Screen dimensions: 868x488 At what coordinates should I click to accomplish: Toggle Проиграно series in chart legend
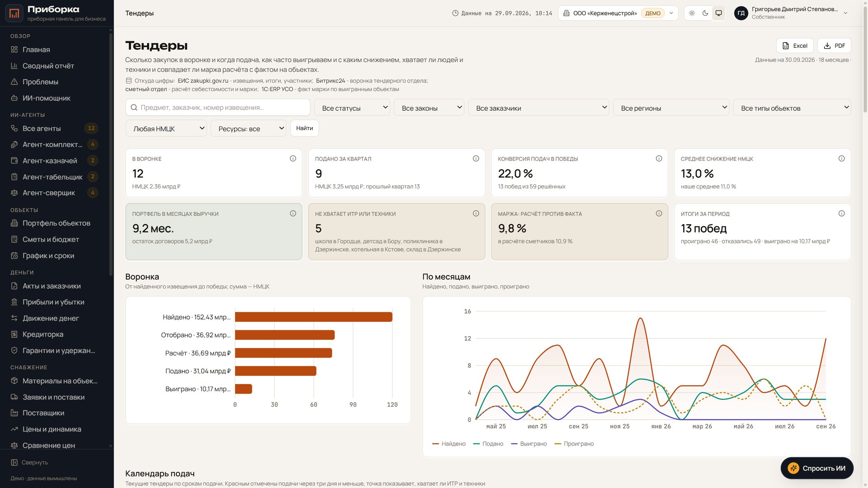coord(574,444)
